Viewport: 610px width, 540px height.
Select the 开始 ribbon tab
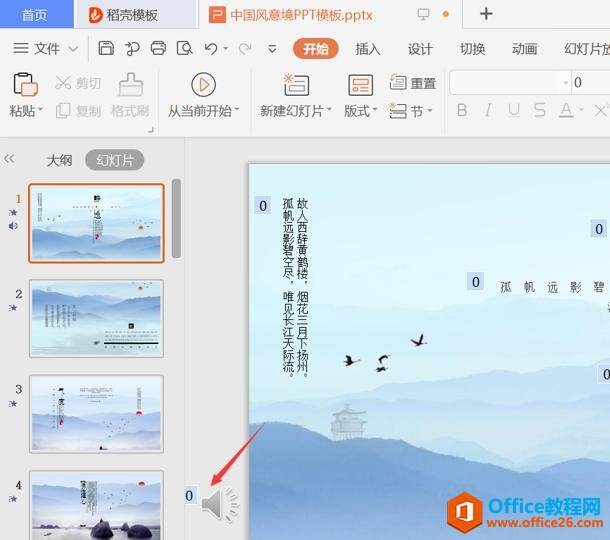(316, 49)
